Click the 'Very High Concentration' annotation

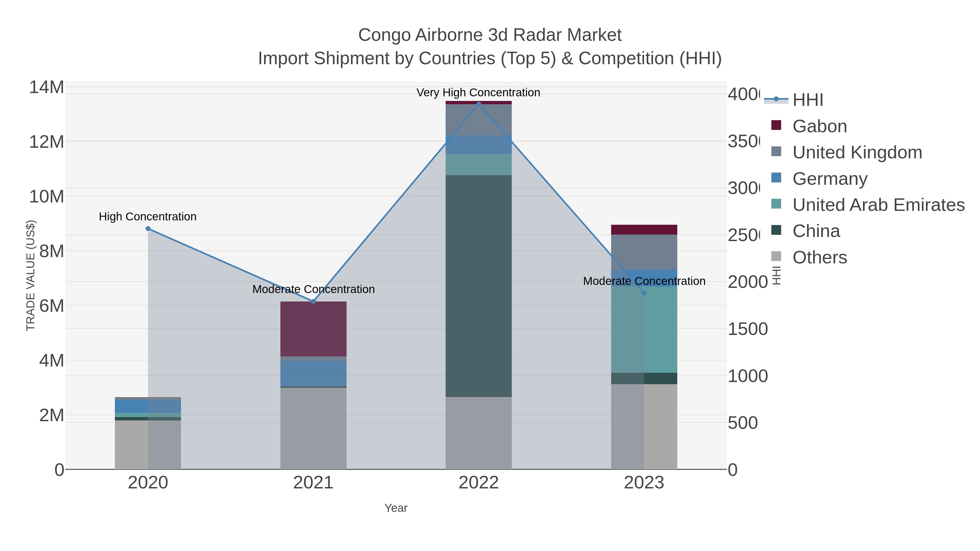[478, 93]
